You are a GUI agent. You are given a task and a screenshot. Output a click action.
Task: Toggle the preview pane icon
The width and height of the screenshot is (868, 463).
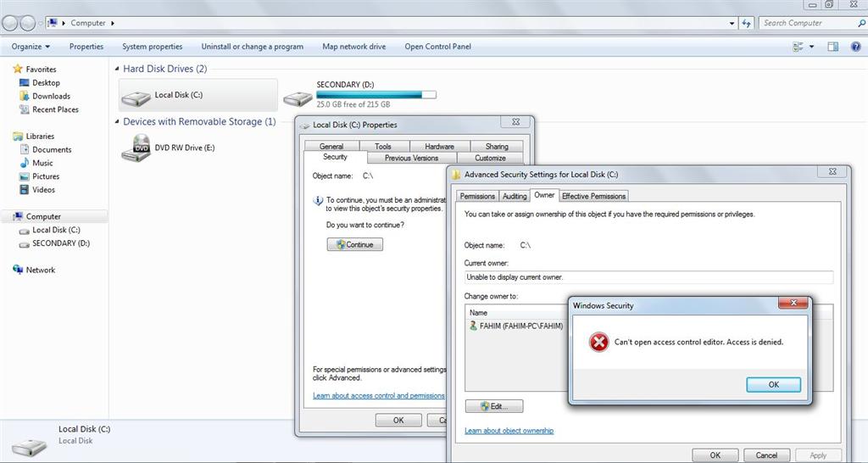point(832,47)
